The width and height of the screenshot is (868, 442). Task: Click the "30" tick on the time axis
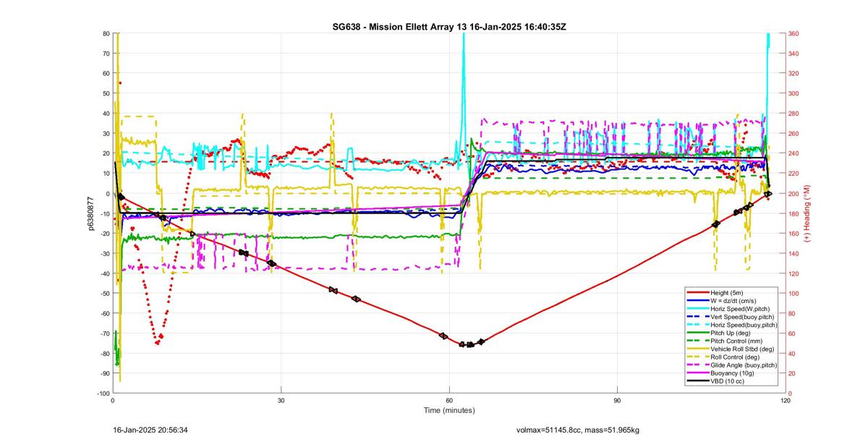(x=281, y=400)
